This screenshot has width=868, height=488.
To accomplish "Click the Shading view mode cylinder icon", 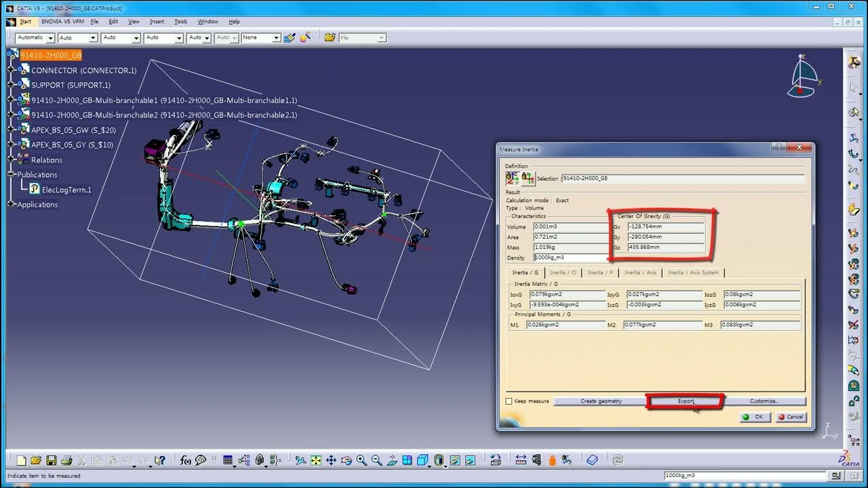I will coord(439,460).
